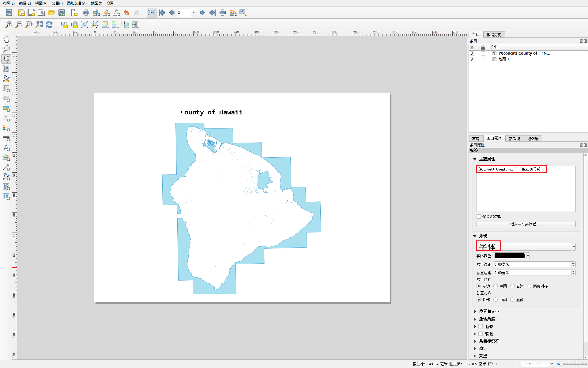588x368 pixels.
Task: Select the Add label tool
Action: tap(6, 118)
